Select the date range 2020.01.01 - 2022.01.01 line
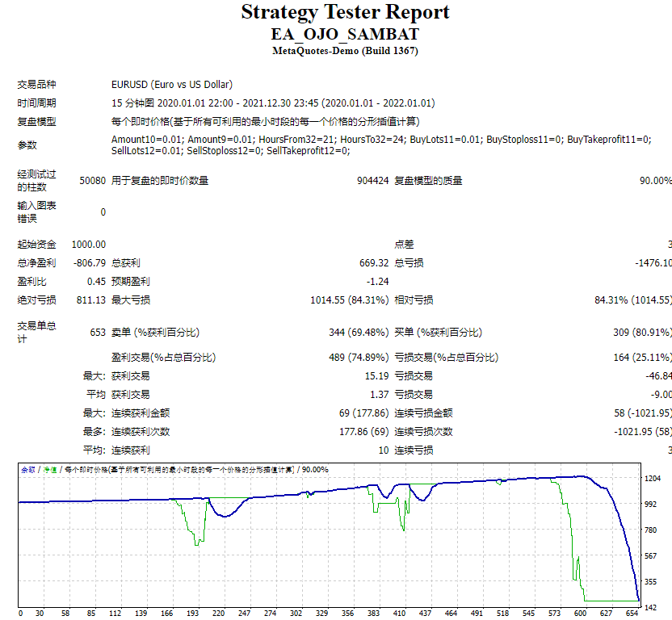 tap(273, 103)
